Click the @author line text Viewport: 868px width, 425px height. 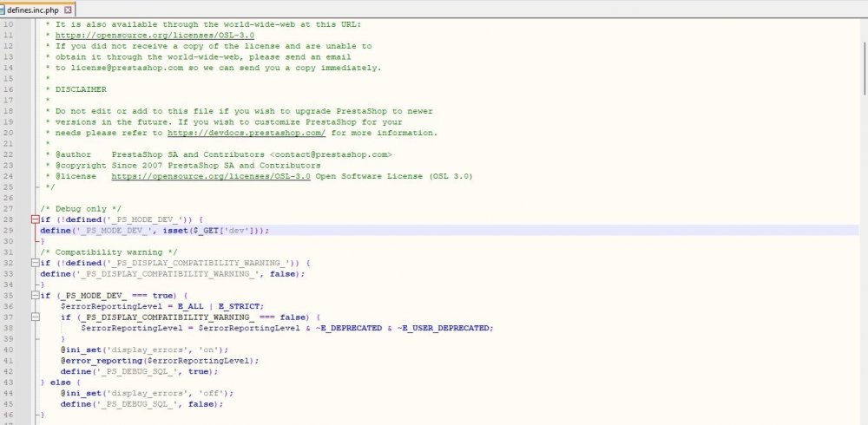click(224, 155)
